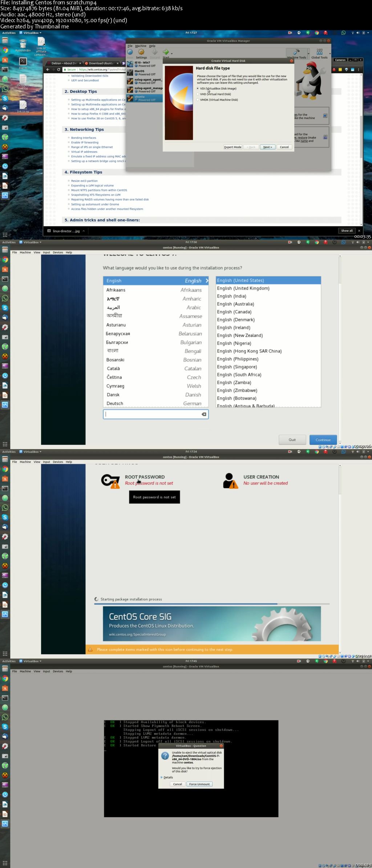Image resolution: width=372 pixels, height=868 pixels.
Task: Select the Deutsch / German language row
Action: 155,403
